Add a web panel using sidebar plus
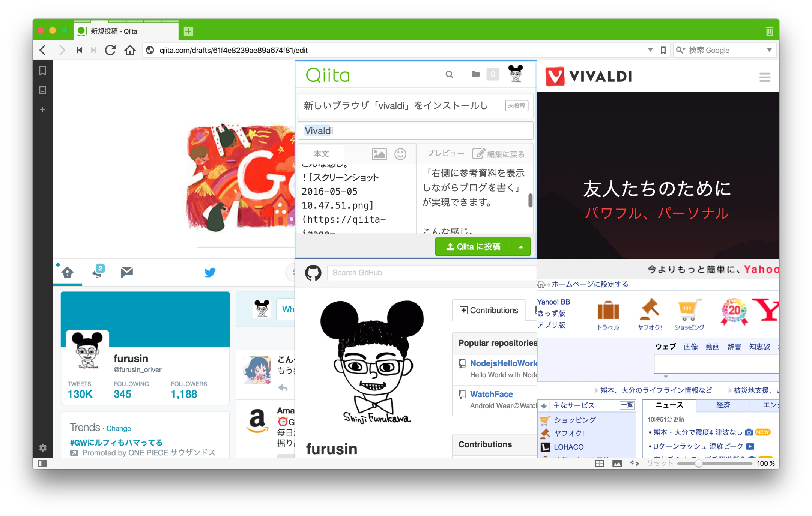Image resolution: width=812 pixels, height=516 pixels. 42,109
